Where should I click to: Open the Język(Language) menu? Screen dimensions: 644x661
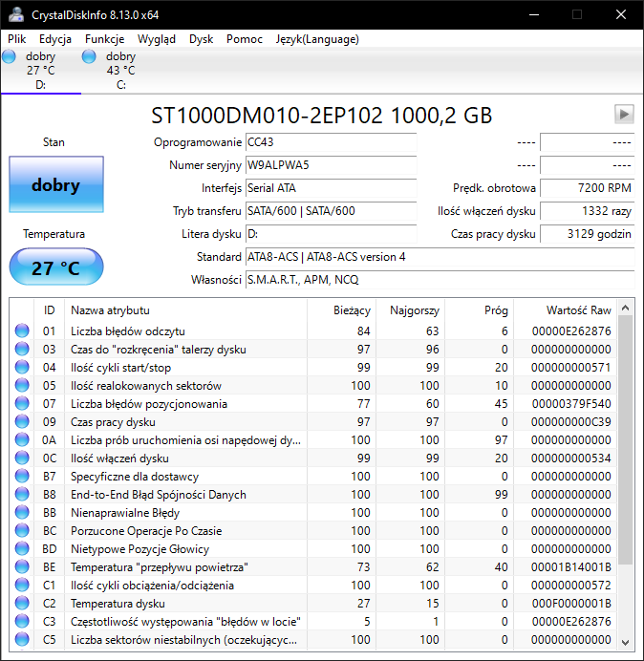(317, 39)
